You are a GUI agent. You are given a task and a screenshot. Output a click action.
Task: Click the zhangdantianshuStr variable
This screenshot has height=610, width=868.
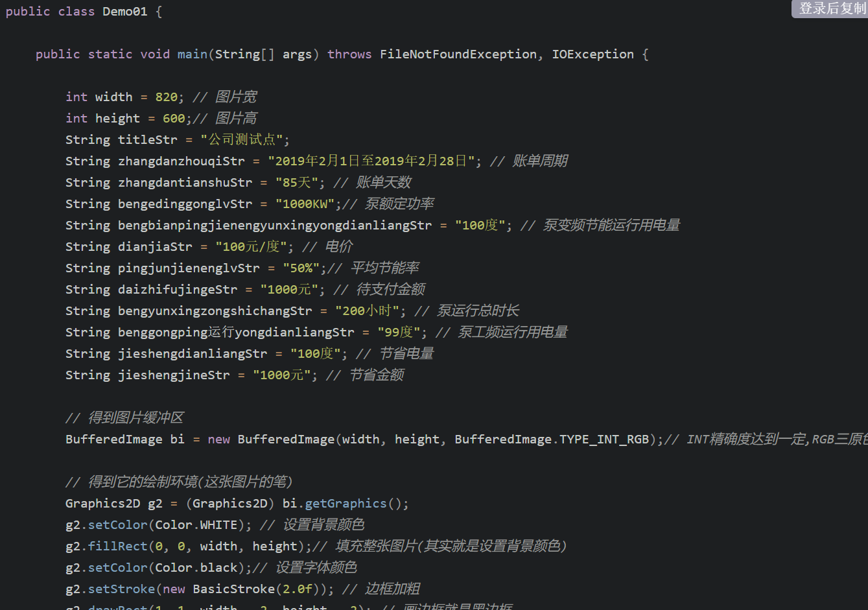185,183
